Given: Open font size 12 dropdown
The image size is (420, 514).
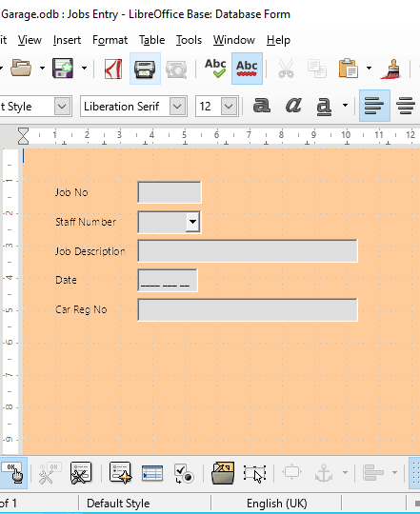Looking at the screenshot, I should pos(229,107).
